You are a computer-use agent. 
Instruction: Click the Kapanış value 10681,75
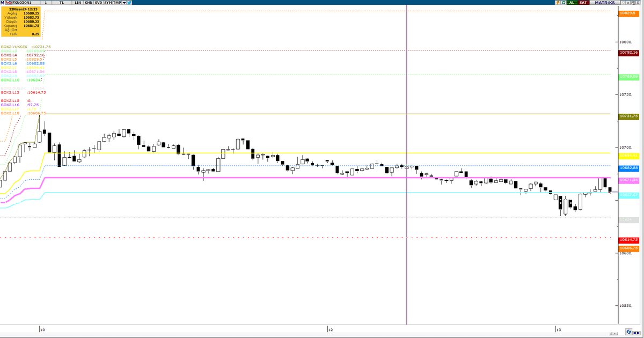point(31,25)
